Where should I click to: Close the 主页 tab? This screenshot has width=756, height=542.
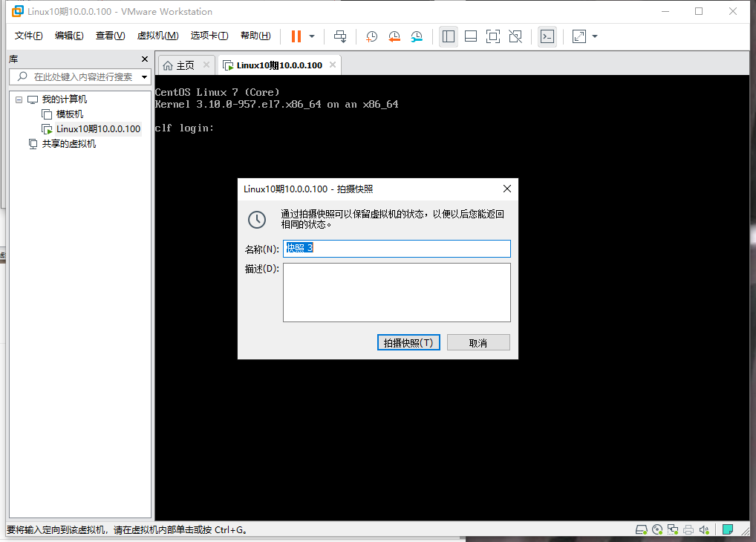(206, 65)
